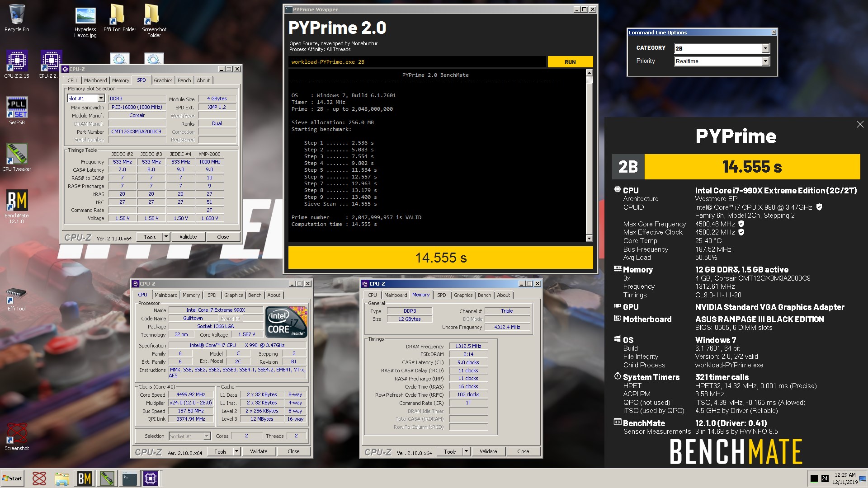Click the PYPrime console scrollbar down arrow

pyautogui.click(x=589, y=238)
